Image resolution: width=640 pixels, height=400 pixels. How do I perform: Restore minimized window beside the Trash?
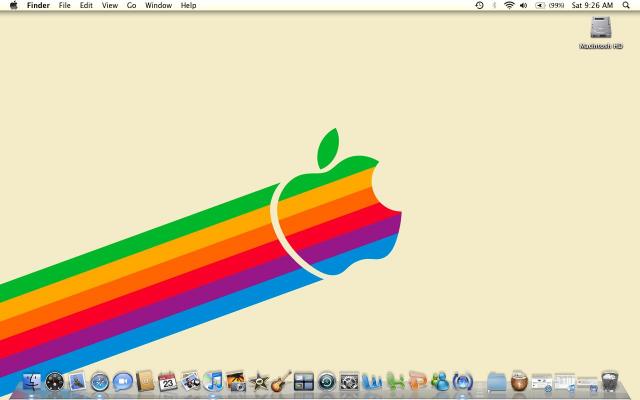click(587, 384)
